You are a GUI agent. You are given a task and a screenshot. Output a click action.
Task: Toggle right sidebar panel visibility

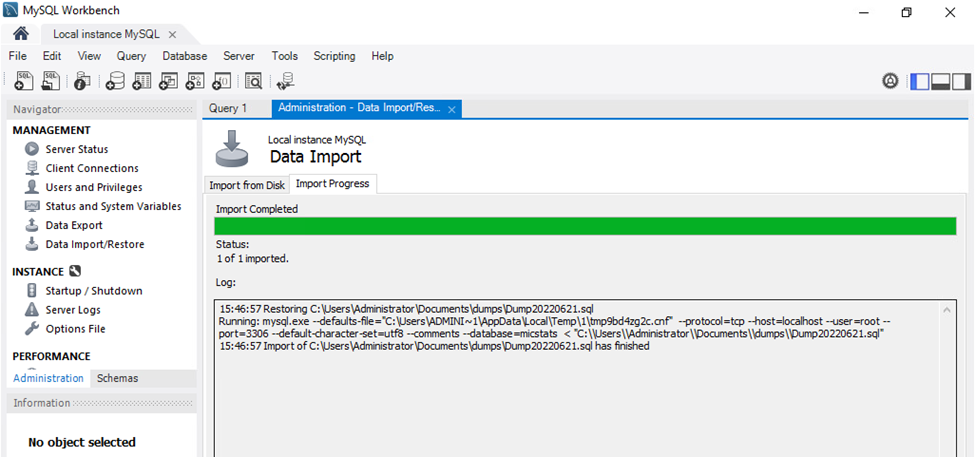[961, 81]
